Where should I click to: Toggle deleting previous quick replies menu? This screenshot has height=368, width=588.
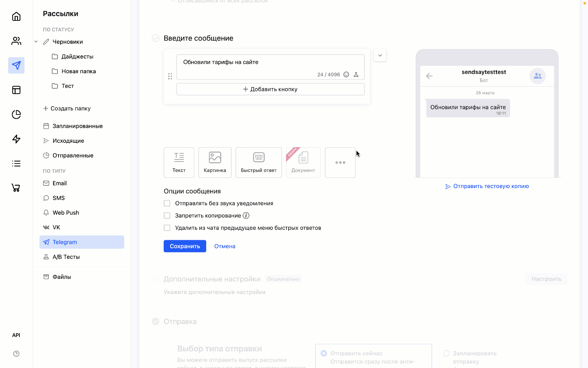pyautogui.click(x=167, y=228)
